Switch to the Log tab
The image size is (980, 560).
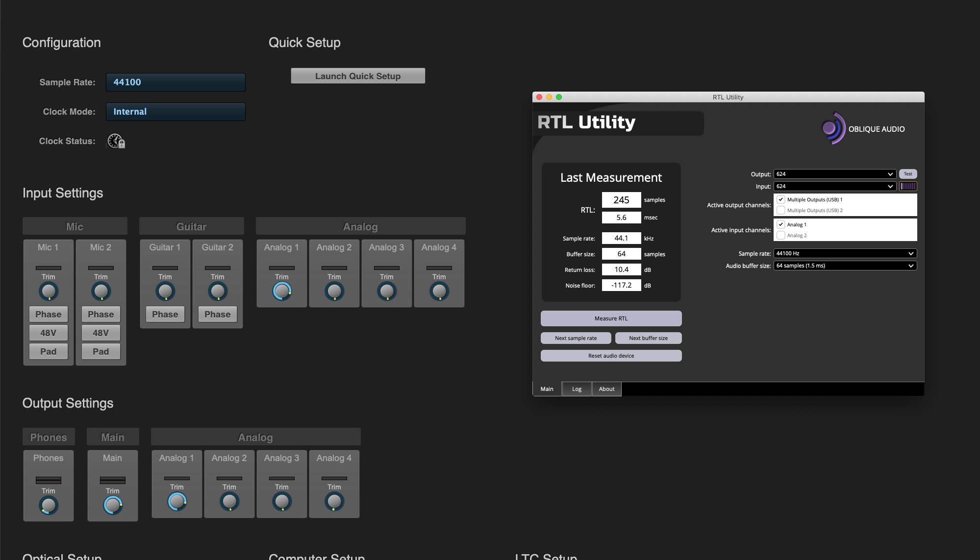[577, 389]
